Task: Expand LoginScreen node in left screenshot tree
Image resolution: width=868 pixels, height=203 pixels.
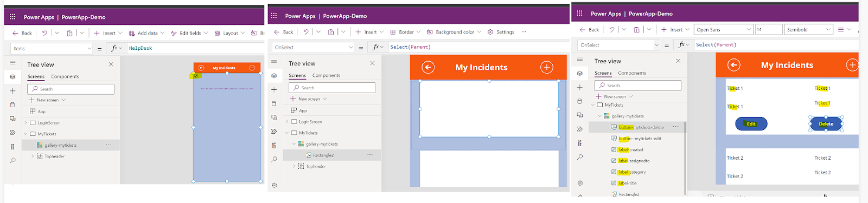Action: 25,123
